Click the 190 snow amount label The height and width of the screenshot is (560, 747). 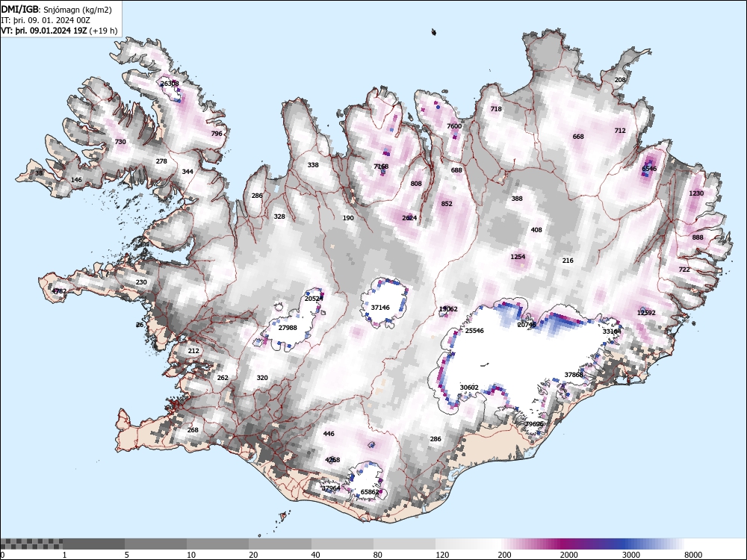tap(348, 218)
